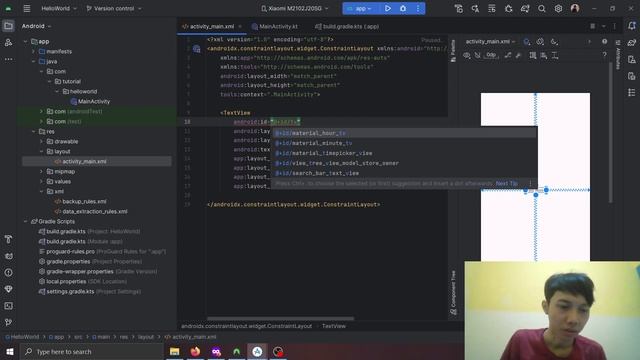Select @+id/material_timepicker_view suggestion
640x360 pixels.
(x=404, y=153)
